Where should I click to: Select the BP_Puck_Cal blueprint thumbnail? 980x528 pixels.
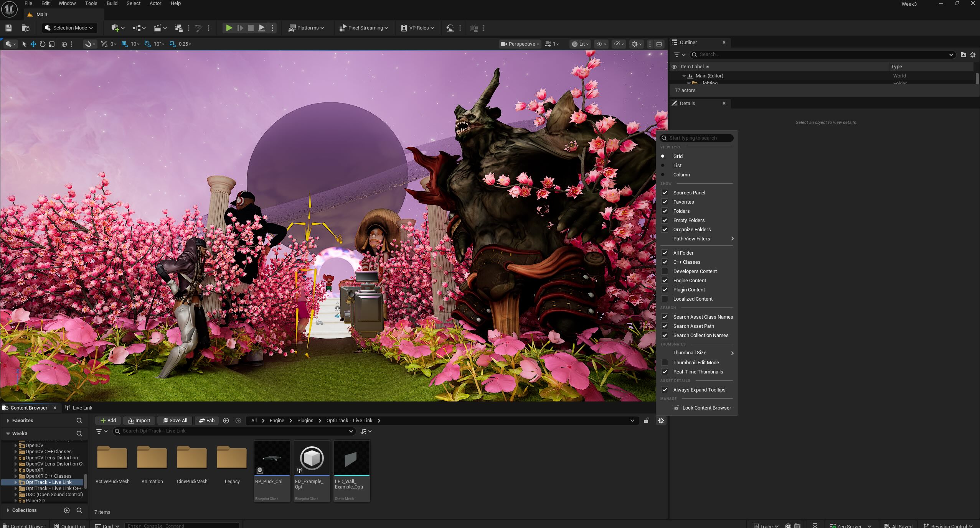point(272,458)
